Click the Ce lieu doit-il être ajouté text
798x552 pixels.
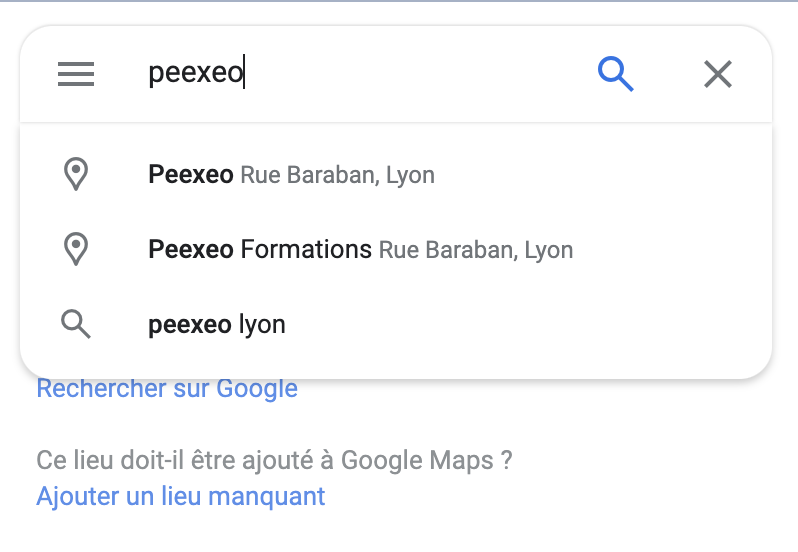coord(274,460)
